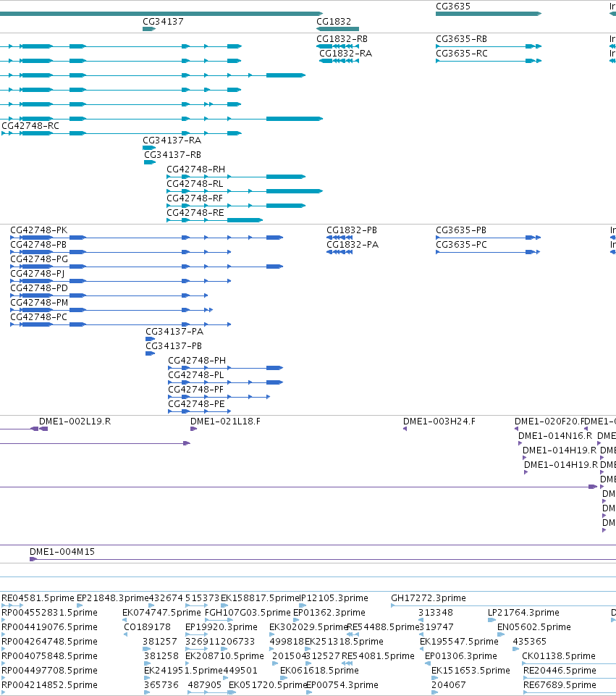Screen dimensions: 616x696
Task: Open protein CG34137-PA
Action: click(174, 332)
